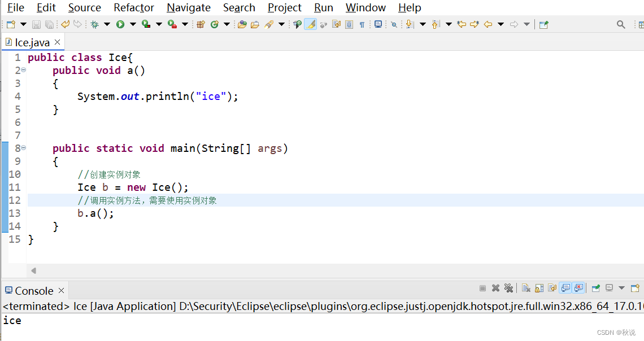Screen dimensions: 644x341
Task: Toggle Show Console on Standard Error Changes
Action: click(x=578, y=288)
